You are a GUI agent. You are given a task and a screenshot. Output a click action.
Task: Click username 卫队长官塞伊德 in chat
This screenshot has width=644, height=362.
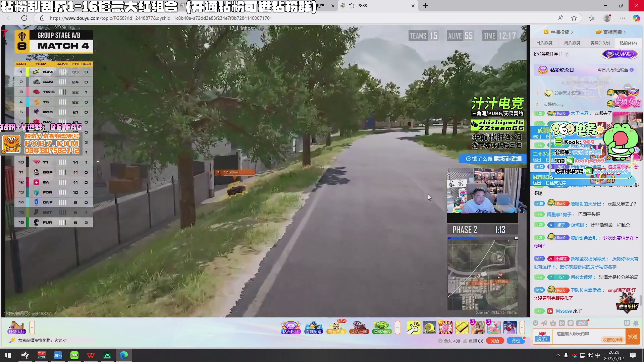click(587, 290)
